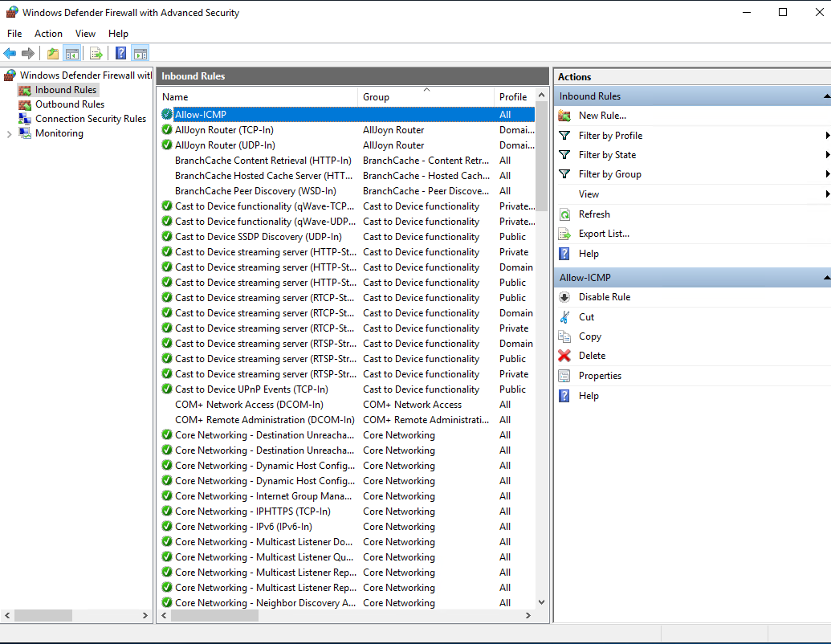Select the Outbound Rules tree icon

tap(24, 104)
